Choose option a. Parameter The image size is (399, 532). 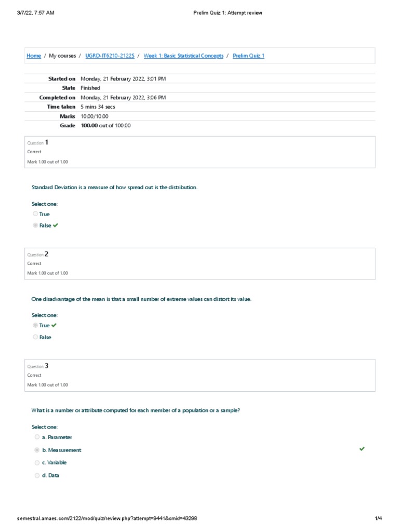37,437
